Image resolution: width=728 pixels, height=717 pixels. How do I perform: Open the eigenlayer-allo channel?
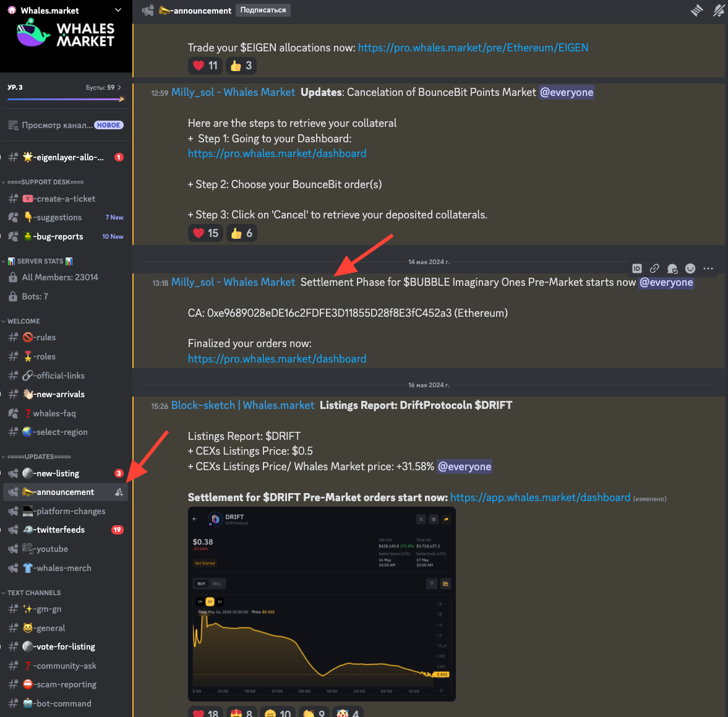click(x=66, y=157)
